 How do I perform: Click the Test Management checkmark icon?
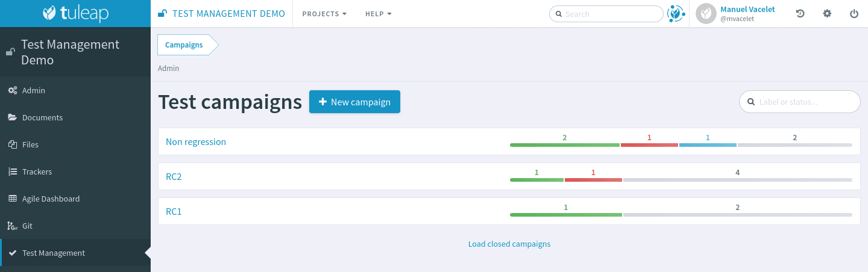(12, 253)
